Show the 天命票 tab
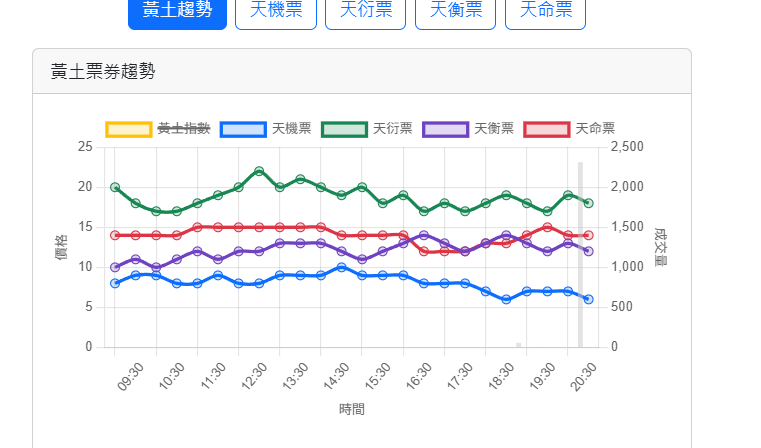 pyautogui.click(x=545, y=11)
